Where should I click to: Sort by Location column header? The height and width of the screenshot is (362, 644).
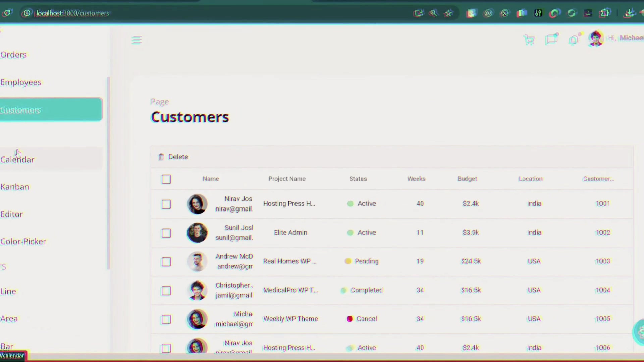(531, 179)
